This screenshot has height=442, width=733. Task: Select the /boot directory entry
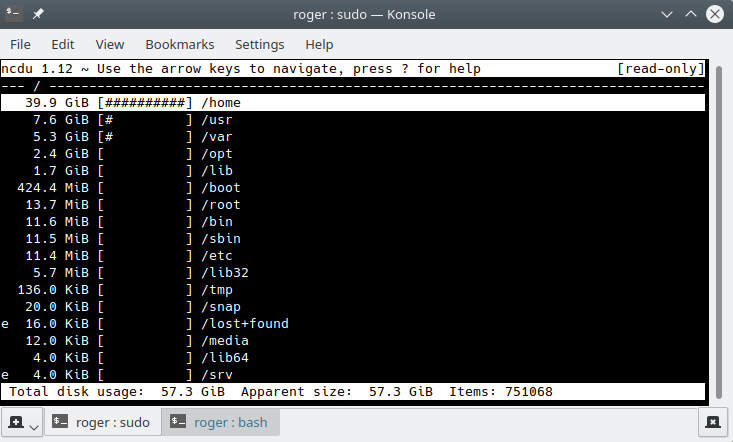(x=220, y=188)
